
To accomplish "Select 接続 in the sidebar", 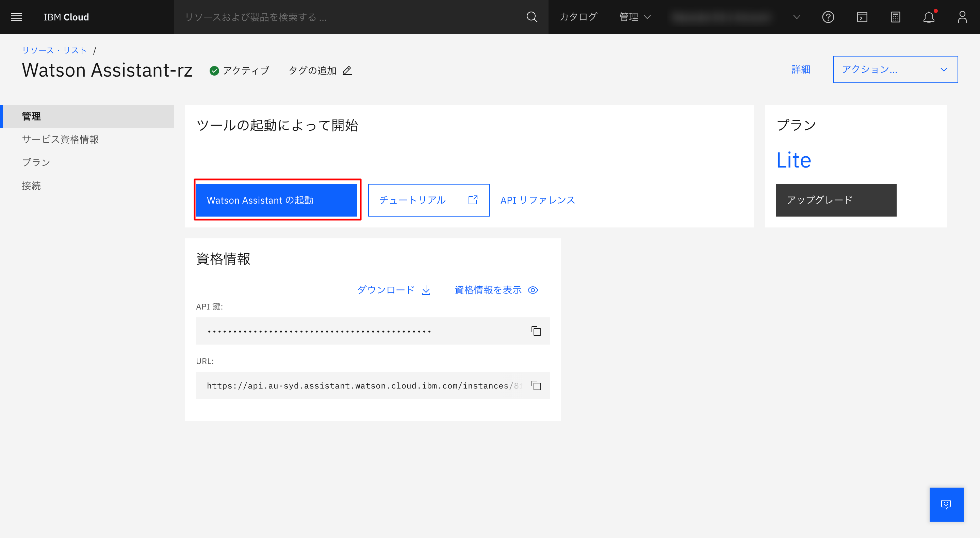I will pyautogui.click(x=31, y=186).
